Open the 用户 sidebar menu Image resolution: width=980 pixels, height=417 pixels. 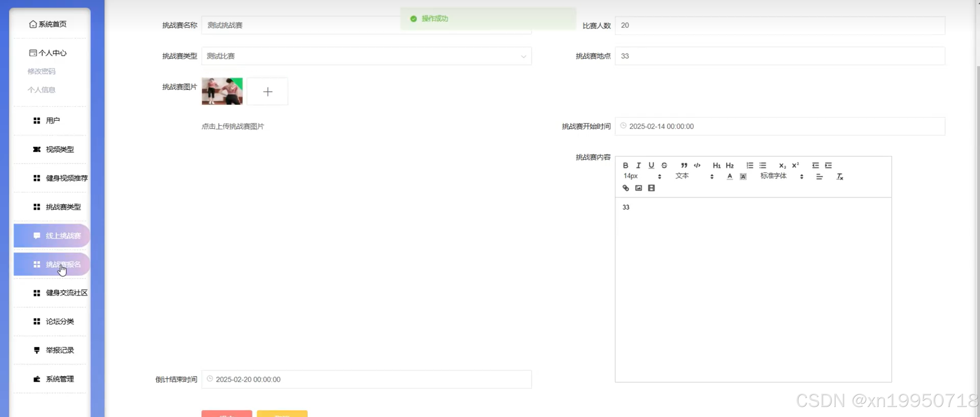pos(50,121)
